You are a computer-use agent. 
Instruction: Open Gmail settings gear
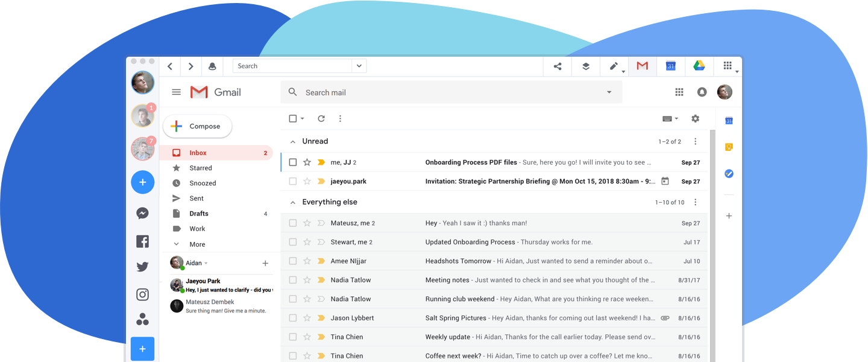coord(695,119)
